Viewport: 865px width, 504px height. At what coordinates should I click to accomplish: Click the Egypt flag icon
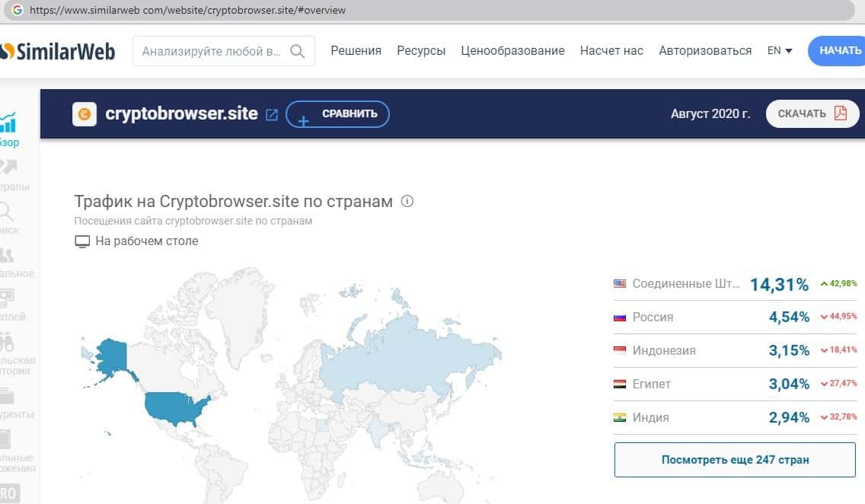click(x=620, y=384)
